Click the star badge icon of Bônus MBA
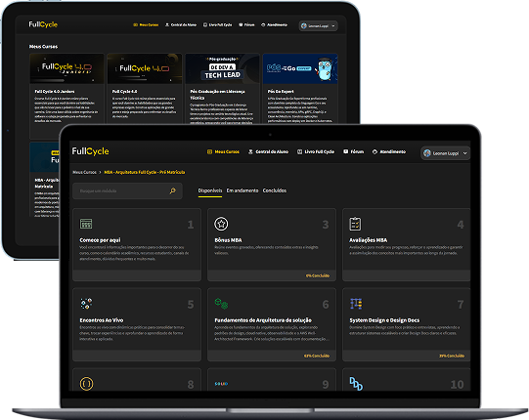The width and height of the screenshot is (529, 420). click(x=221, y=224)
